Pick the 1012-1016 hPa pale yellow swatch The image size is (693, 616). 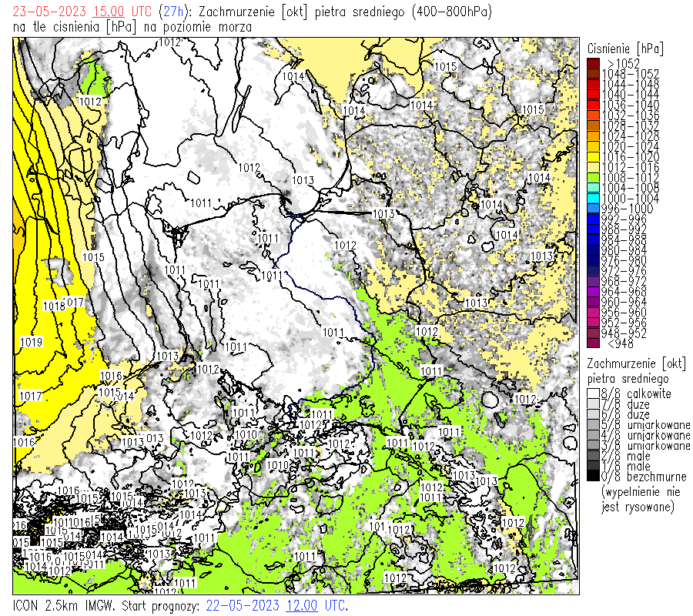pyautogui.click(x=593, y=167)
